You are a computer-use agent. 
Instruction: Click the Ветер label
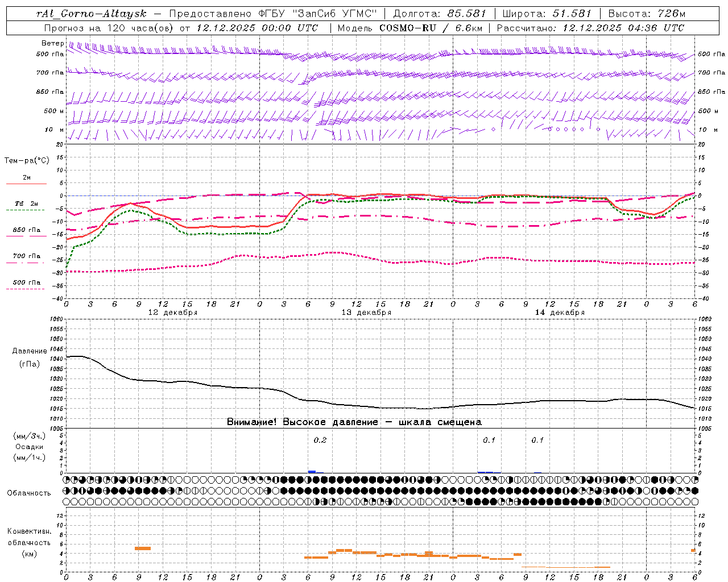tap(52, 43)
